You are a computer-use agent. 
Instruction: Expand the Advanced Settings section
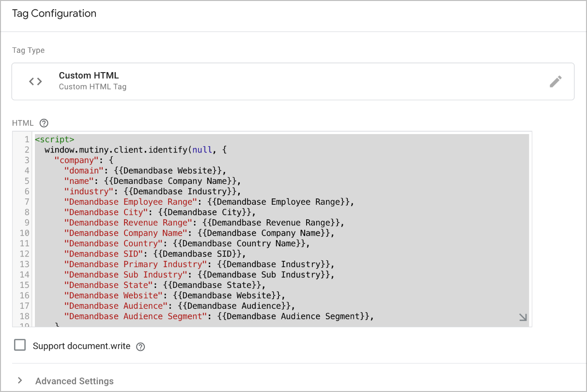[x=20, y=380]
